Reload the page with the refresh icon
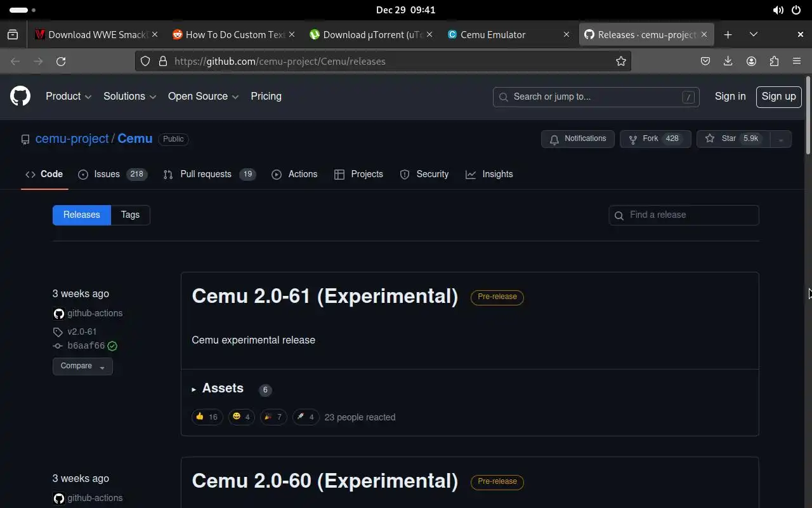The image size is (812, 508). 61,61
